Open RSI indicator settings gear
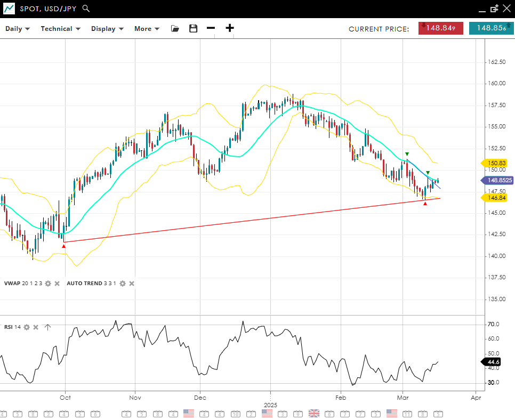 tap(27, 327)
